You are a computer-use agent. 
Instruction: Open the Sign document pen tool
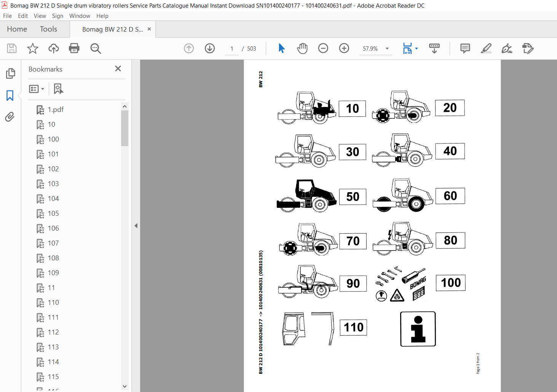(x=507, y=48)
